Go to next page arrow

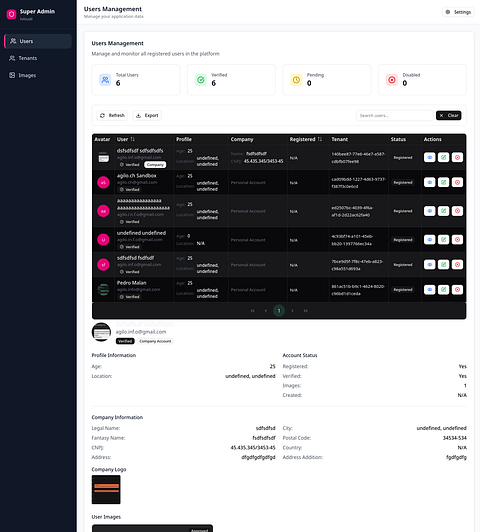pos(292,311)
